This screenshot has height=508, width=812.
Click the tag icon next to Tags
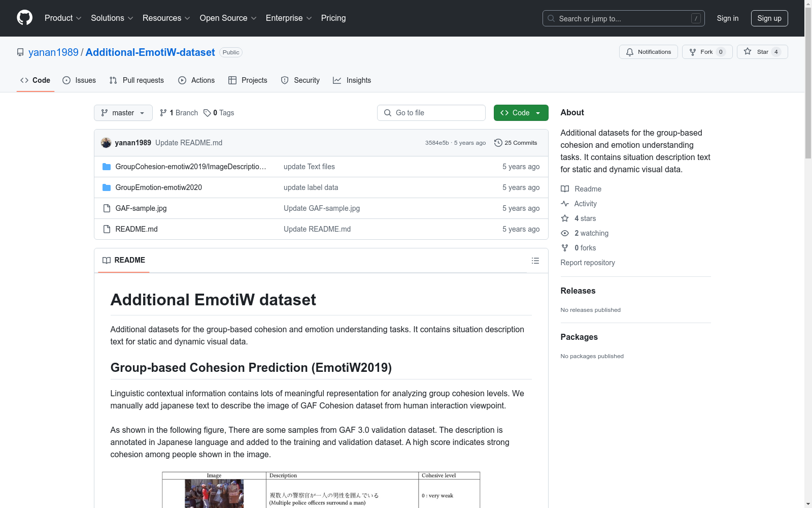pos(207,113)
